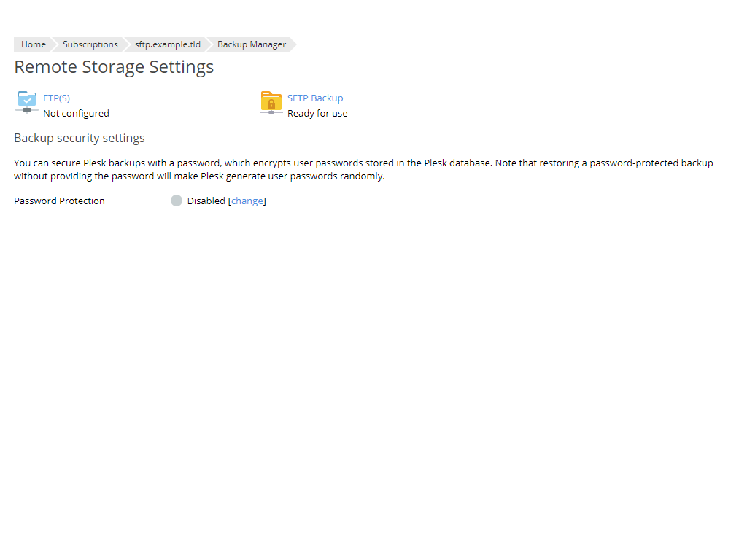Click the change link for Password Protection
Viewport: 747px width, 560px height.
point(247,201)
